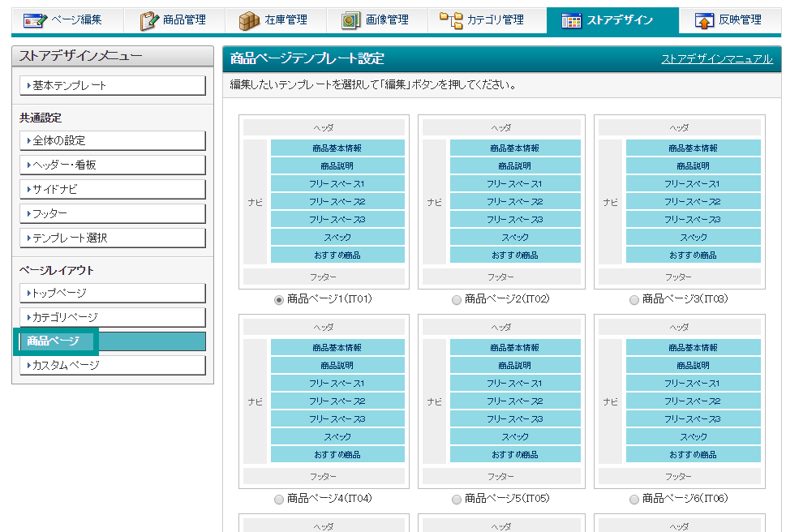This screenshot has width=786, height=532.
Task: Click the 画像管理 picture icon
Action: tap(351, 20)
